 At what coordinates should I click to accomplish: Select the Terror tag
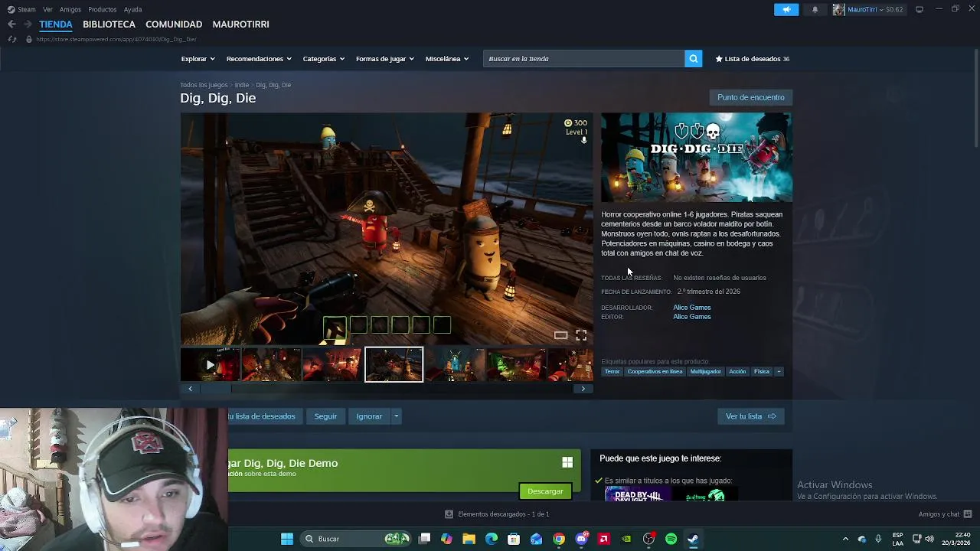(612, 372)
